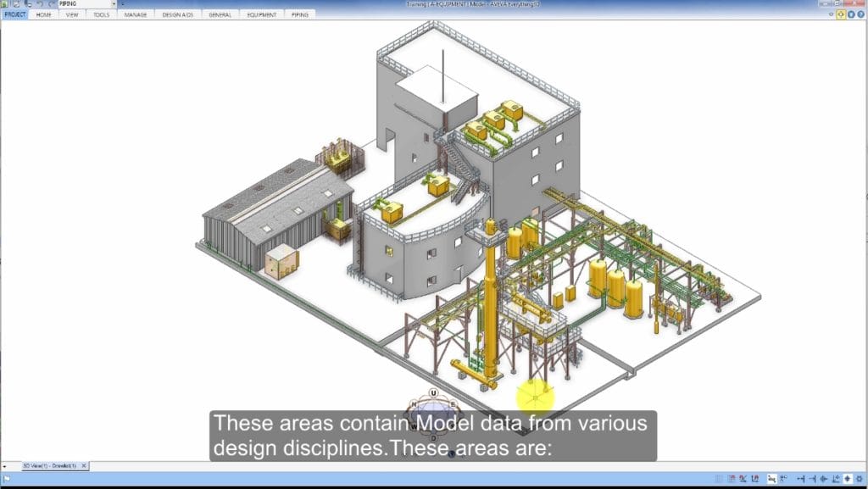Open the quick access toolbar customization dropdown
Viewport: 868px width, 489px height.
click(x=123, y=3)
